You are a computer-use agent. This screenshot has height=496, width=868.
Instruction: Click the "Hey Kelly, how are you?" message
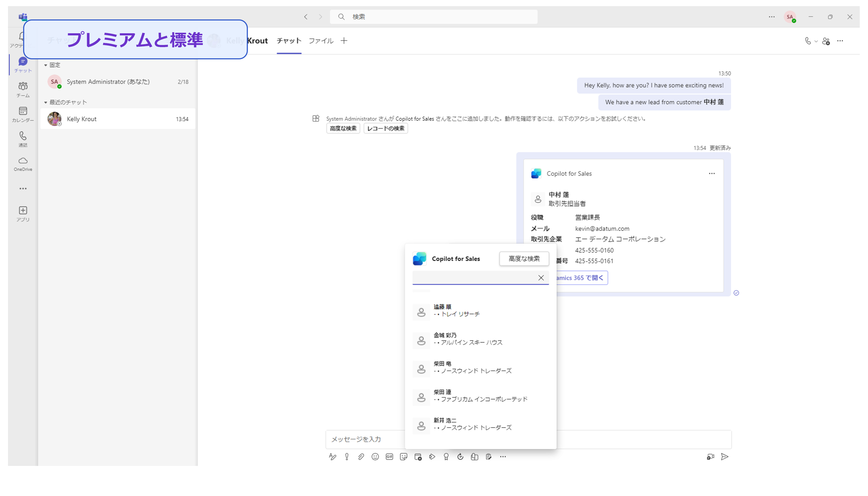(654, 85)
